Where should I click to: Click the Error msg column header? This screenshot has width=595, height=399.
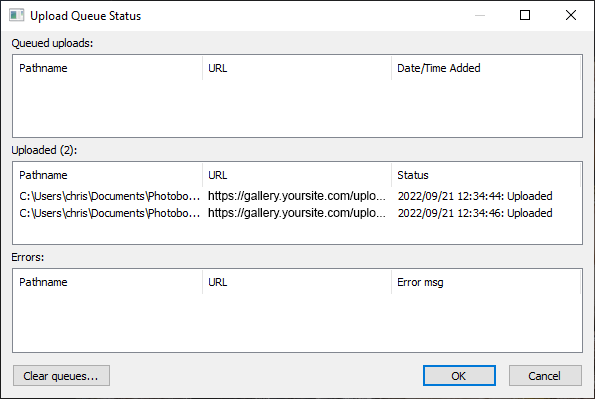tap(486, 282)
